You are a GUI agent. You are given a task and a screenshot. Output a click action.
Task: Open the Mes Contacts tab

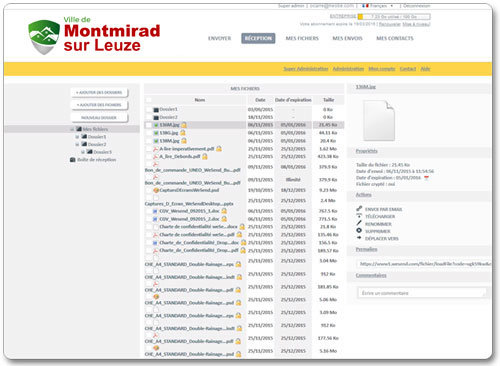395,38
